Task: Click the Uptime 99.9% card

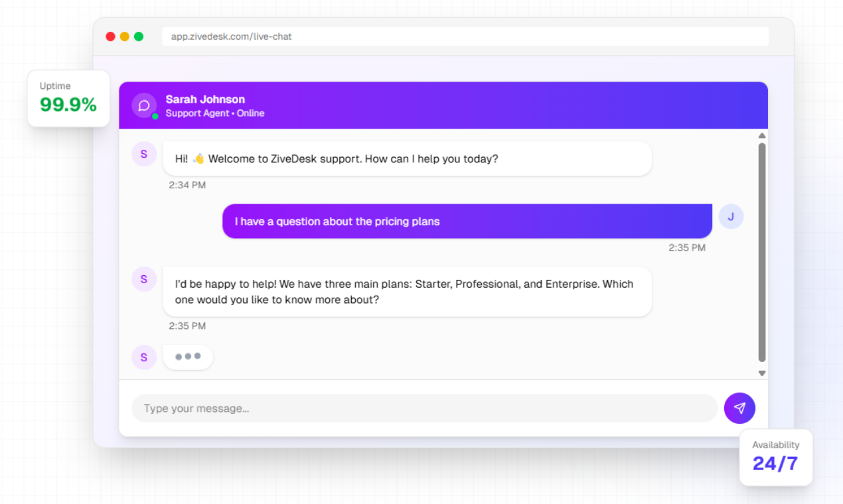Action: (x=68, y=98)
